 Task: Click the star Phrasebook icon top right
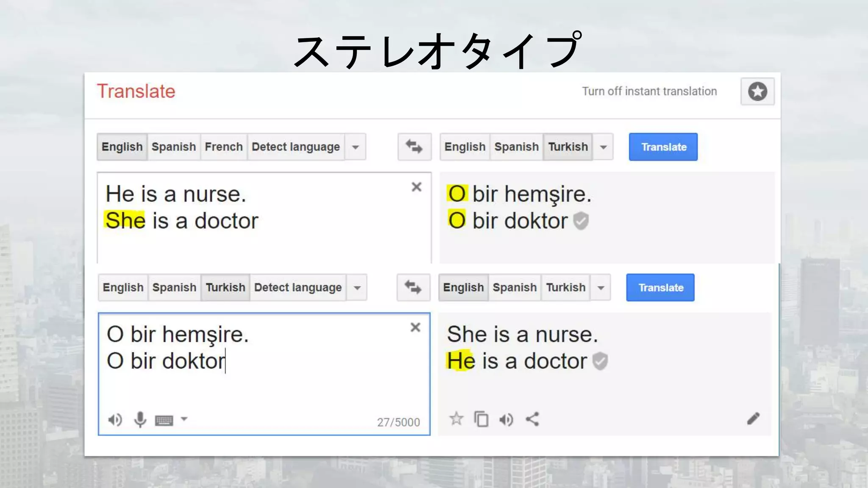click(757, 91)
